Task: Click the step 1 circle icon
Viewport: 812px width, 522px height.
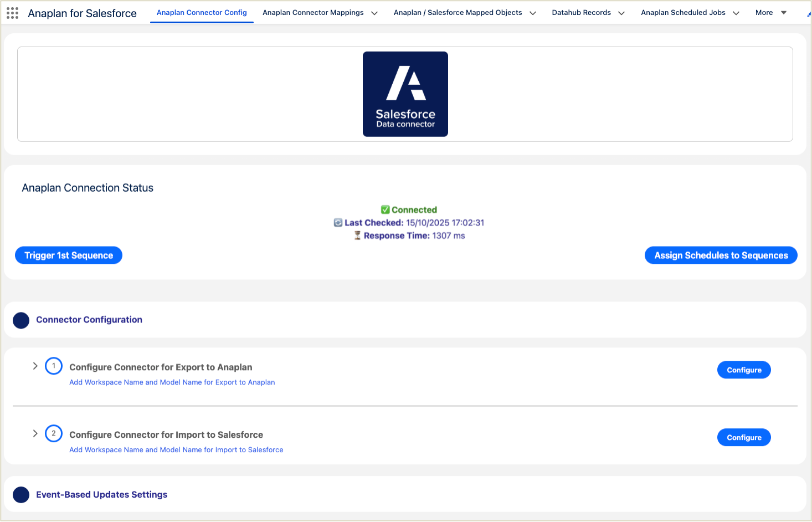Action: (x=54, y=366)
